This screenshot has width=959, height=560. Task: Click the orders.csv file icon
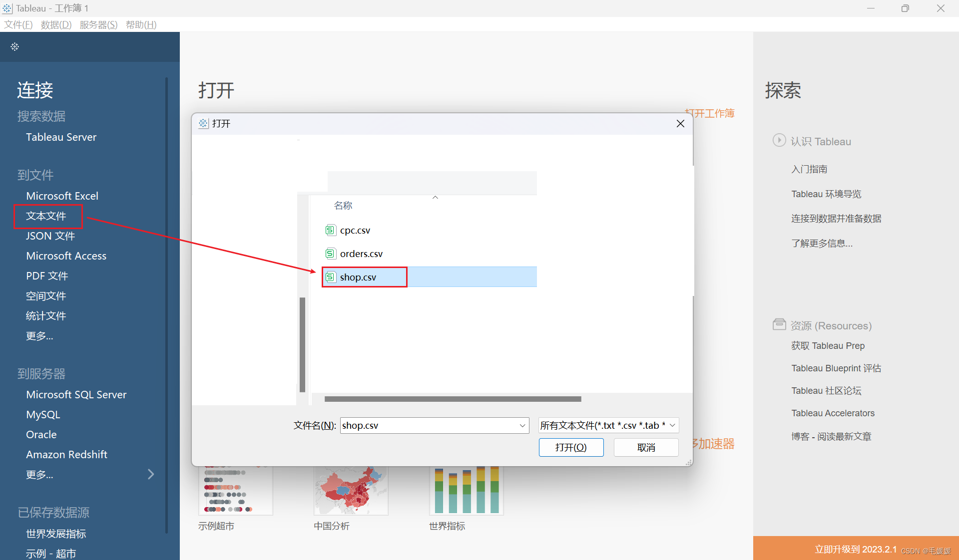[330, 254]
